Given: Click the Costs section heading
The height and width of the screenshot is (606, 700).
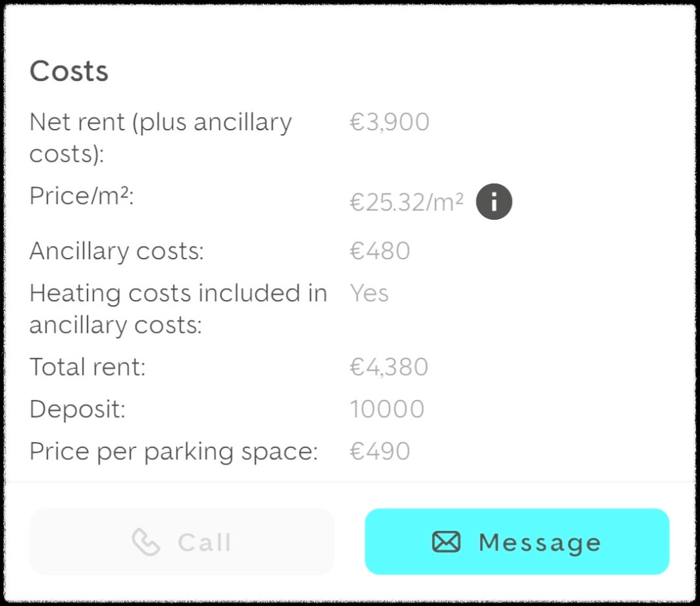Looking at the screenshot, I should point(69,71).
